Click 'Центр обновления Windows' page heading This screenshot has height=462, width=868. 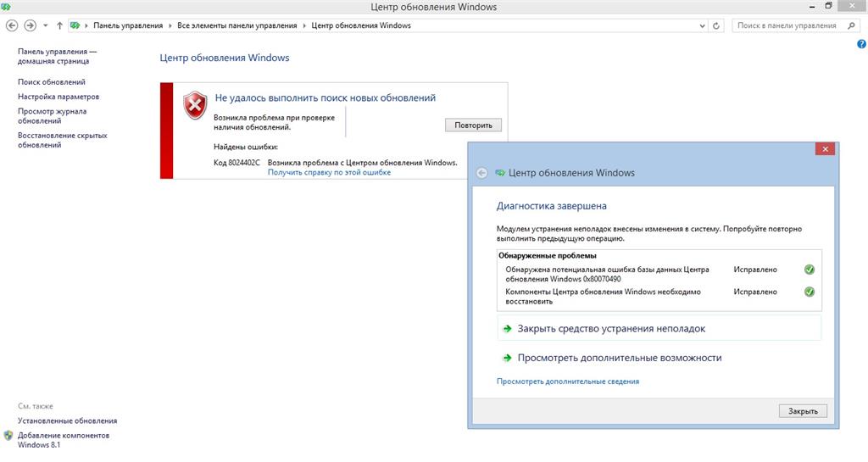coord(224,58)
